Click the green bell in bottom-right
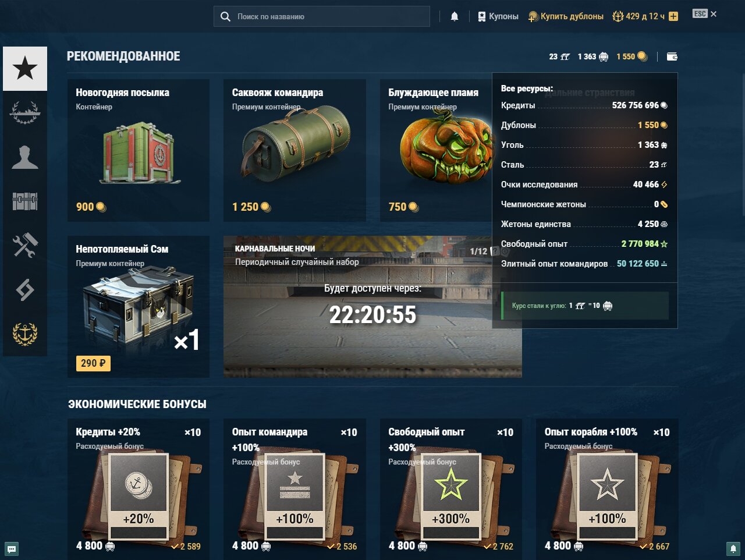The image size is (745, 560). (733, 548)
